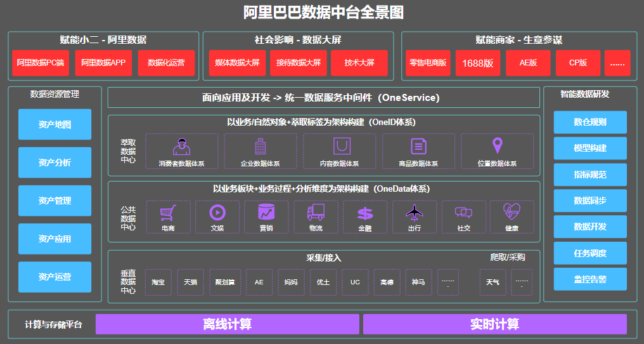Click the product data document icon
The image size is (644, 344).
(418, 147)
